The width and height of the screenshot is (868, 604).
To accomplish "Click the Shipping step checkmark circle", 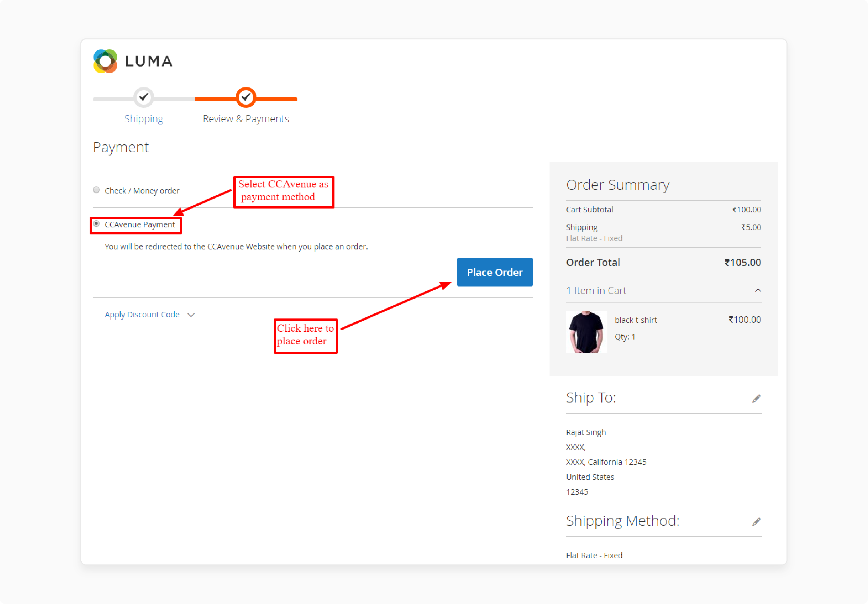I will click(x=144, y=98).
